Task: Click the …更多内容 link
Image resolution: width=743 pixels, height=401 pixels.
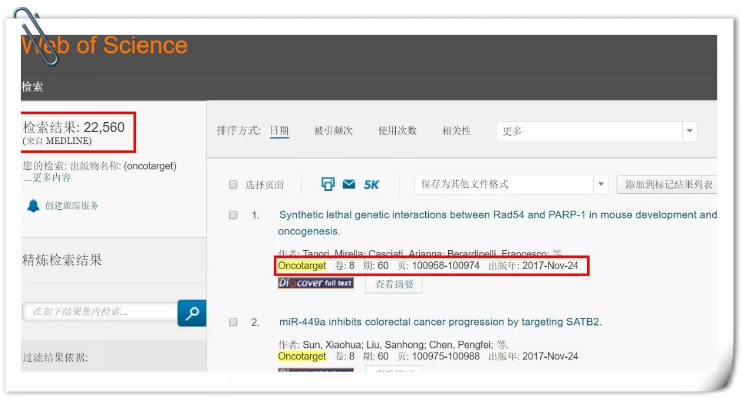Action: tap(47, 178)
